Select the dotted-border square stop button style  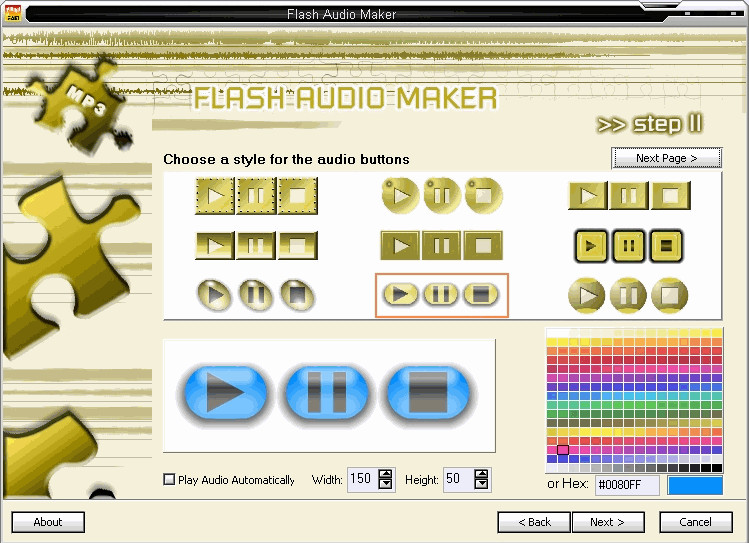click(298, 196)
